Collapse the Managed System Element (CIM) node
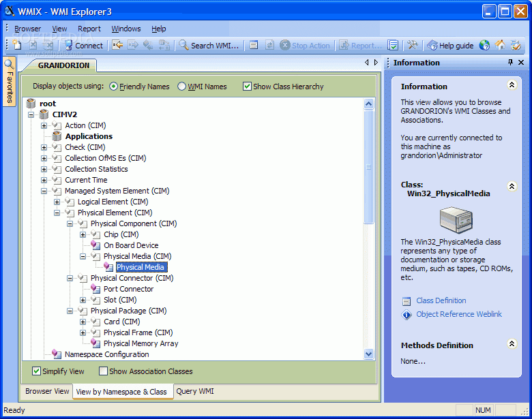 [44, 191]
